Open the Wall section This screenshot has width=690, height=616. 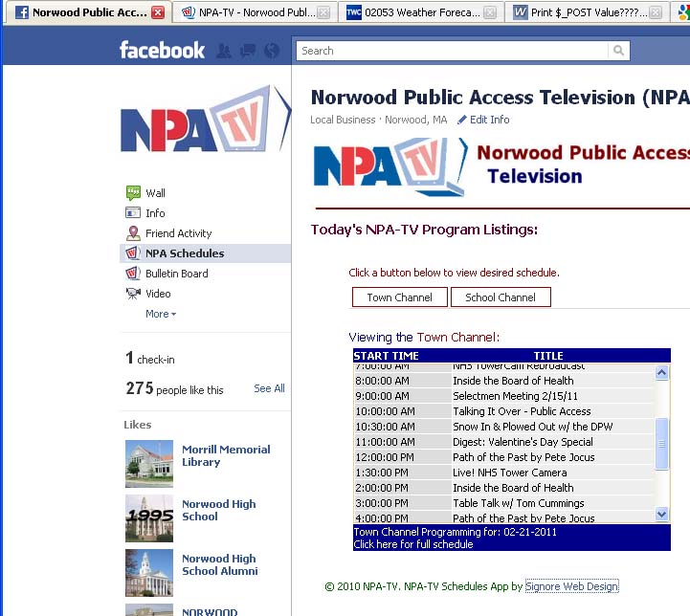155,193
